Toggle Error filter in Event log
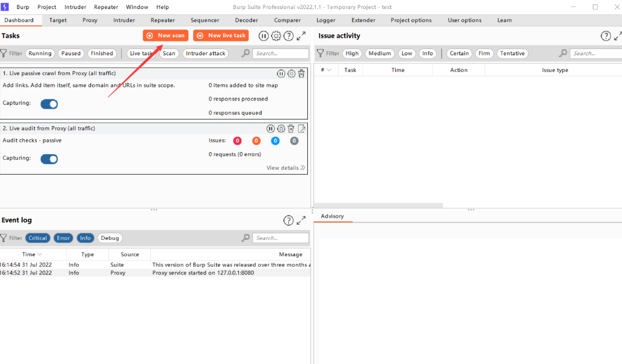The width and height of the screenshot is (622, 364). pyautogui.click(x=64, y=238)
